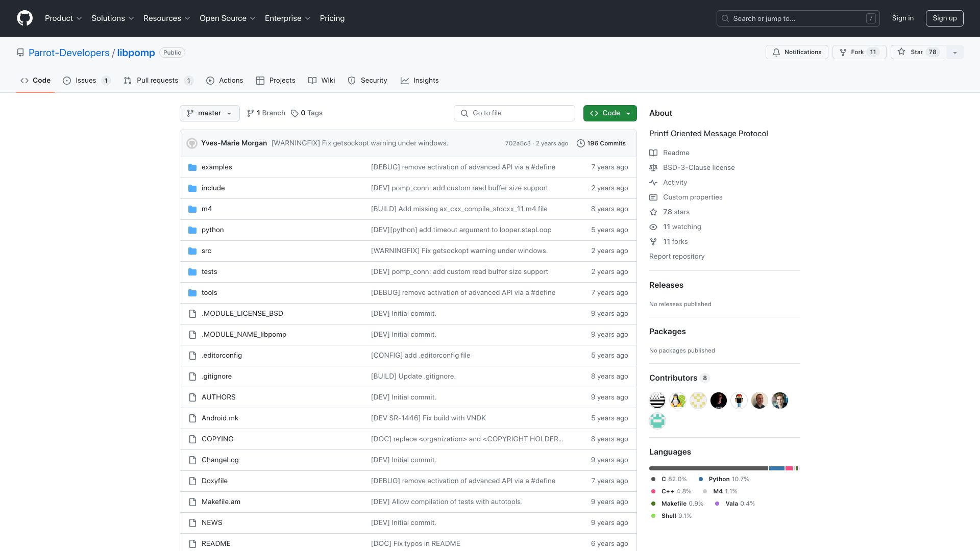Open the COPYING file

tap(217, 439)
